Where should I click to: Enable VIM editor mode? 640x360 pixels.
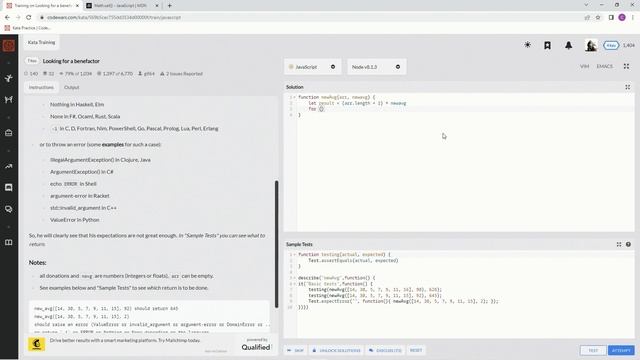click(x=584, y=66)
